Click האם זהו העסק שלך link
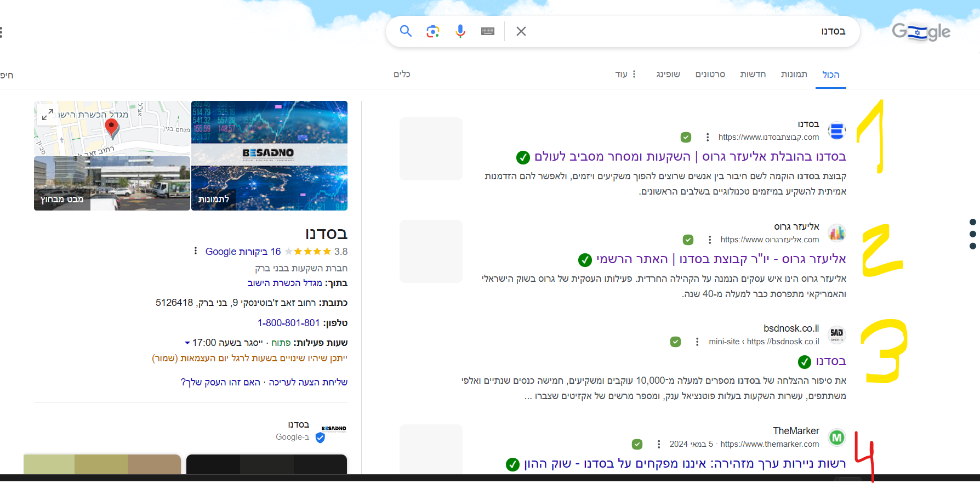This screenshot has width=980, height=483. (220, 382)
